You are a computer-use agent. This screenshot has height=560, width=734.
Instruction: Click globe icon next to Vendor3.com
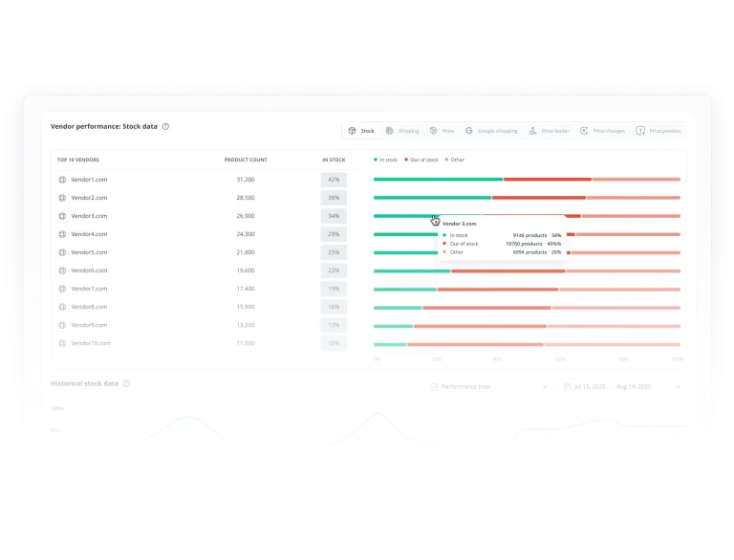(x=62, y=216)
